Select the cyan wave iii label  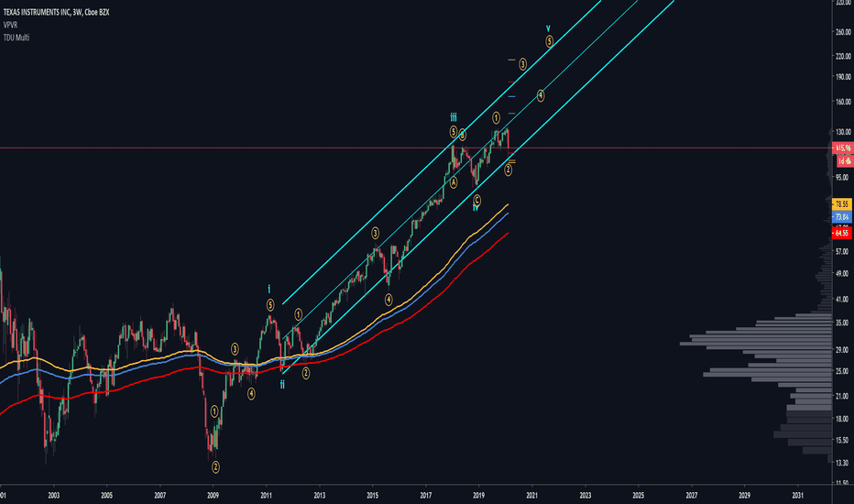(454, 117)
